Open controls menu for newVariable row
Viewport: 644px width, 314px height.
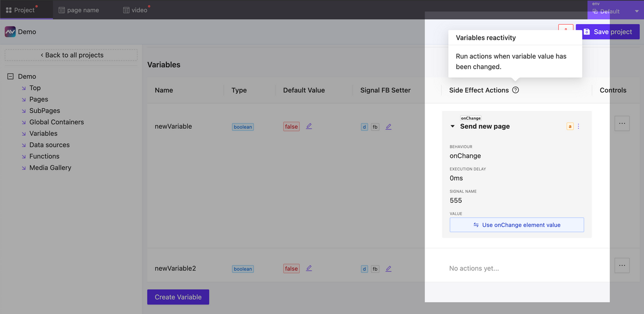pos(622,123)
